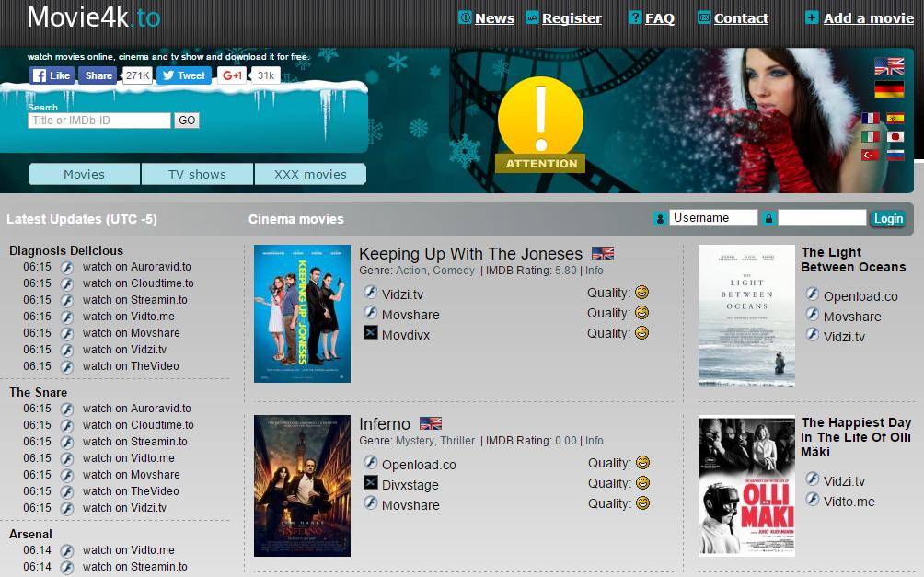Open the Olli Maki movie poster
Image resolution: width=924 pixels, height=577 pixels.
[746, 486]
